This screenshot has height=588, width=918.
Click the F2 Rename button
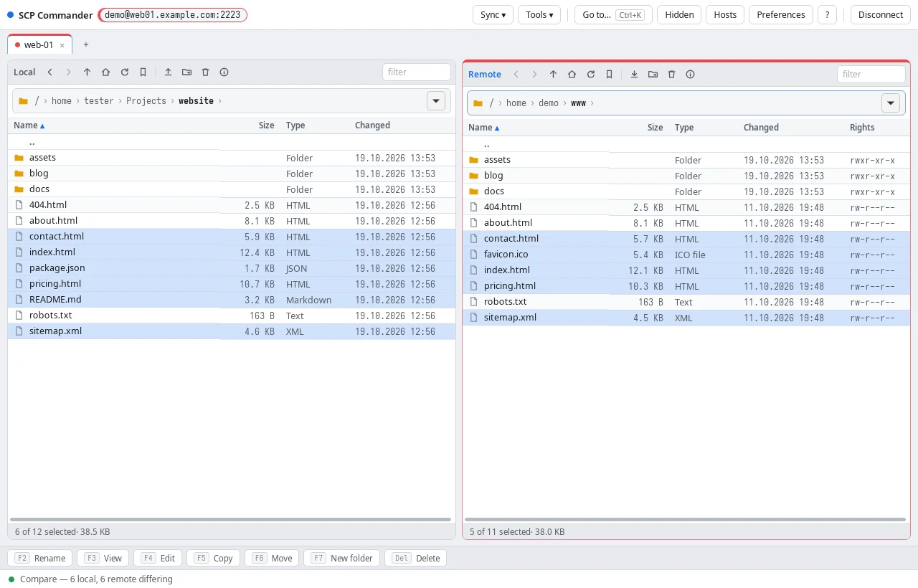coord(40,558)
